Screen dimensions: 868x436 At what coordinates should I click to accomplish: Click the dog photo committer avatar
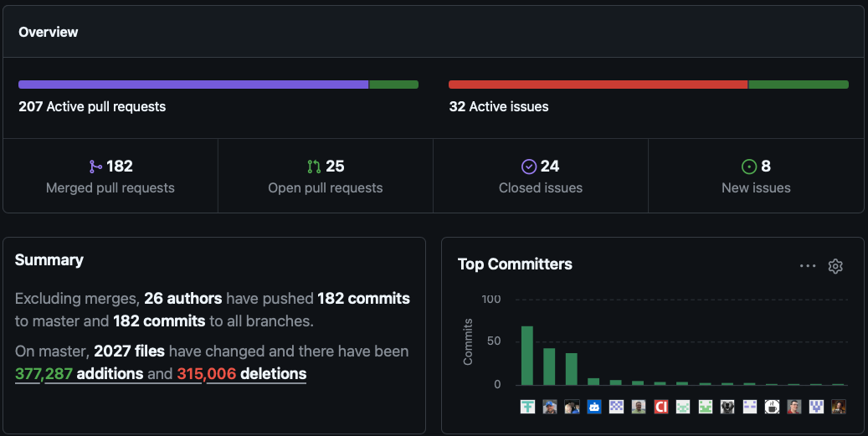[727, 407]
